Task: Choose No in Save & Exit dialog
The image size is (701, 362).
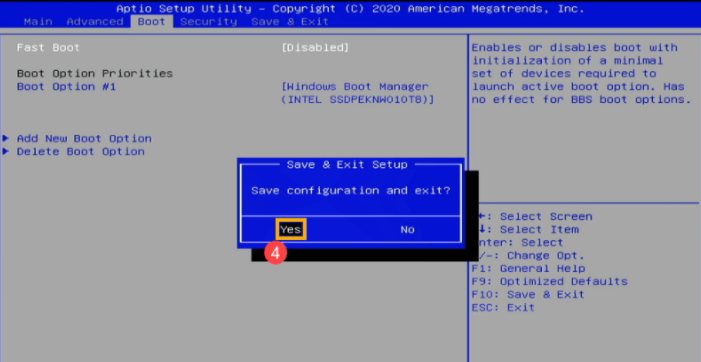Action: pyautogui.click(x=407, y=230)
